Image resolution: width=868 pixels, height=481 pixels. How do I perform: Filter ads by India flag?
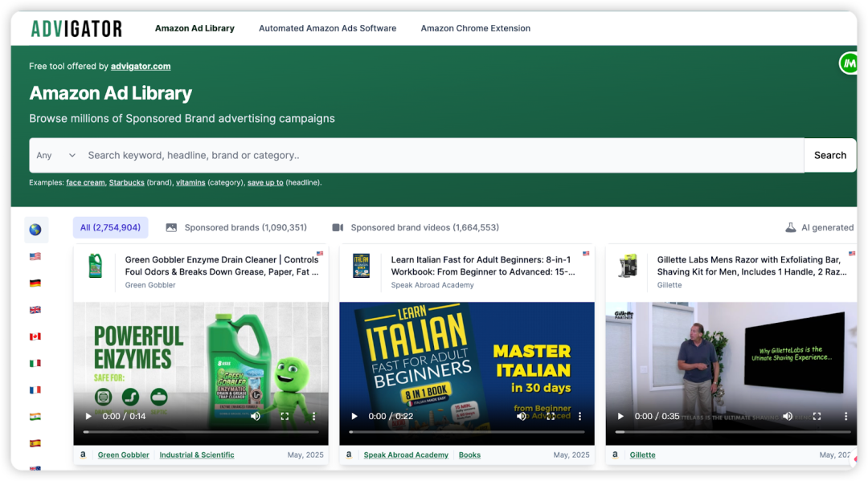(35, 416)
